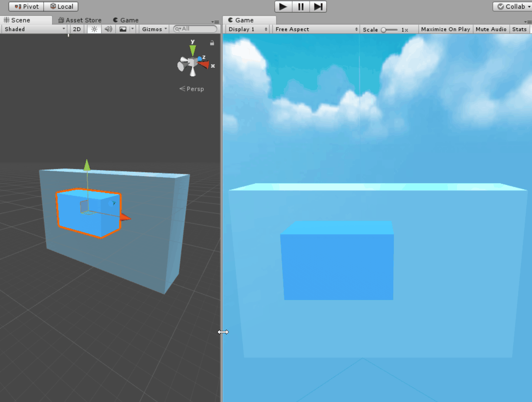532x402 pixels.
Task: Open the Free Aspect ratio dropdown
Action: (x=316, y=29)
